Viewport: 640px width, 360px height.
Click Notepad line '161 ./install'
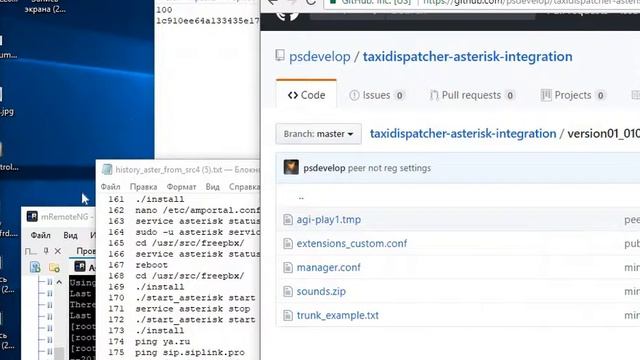point(146,199)
